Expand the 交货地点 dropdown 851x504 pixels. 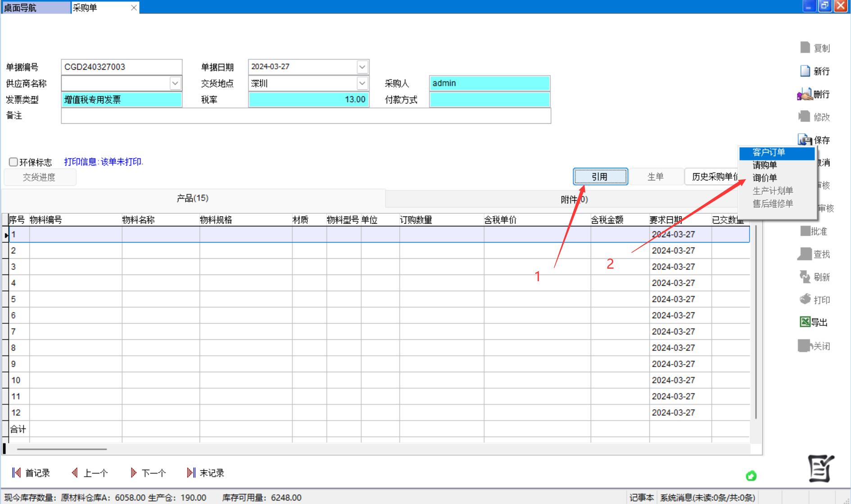(x=362, y=83)
